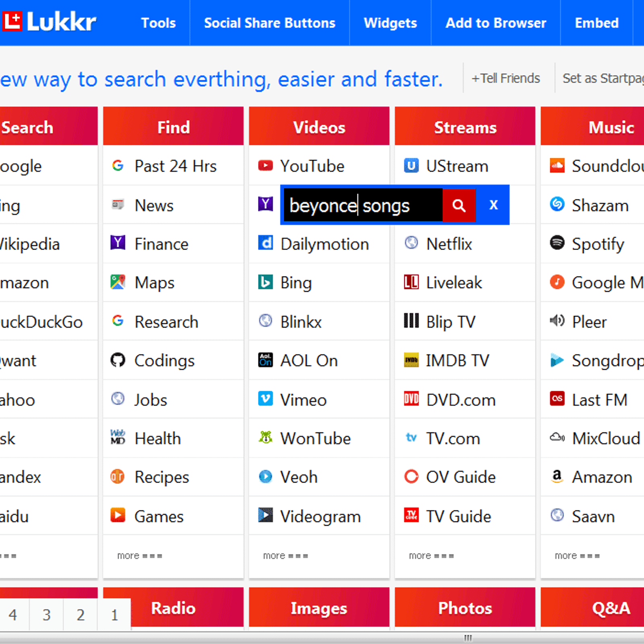Click the Lukkr logo icon
644x644 pixels.
click(x=11, y=21)
